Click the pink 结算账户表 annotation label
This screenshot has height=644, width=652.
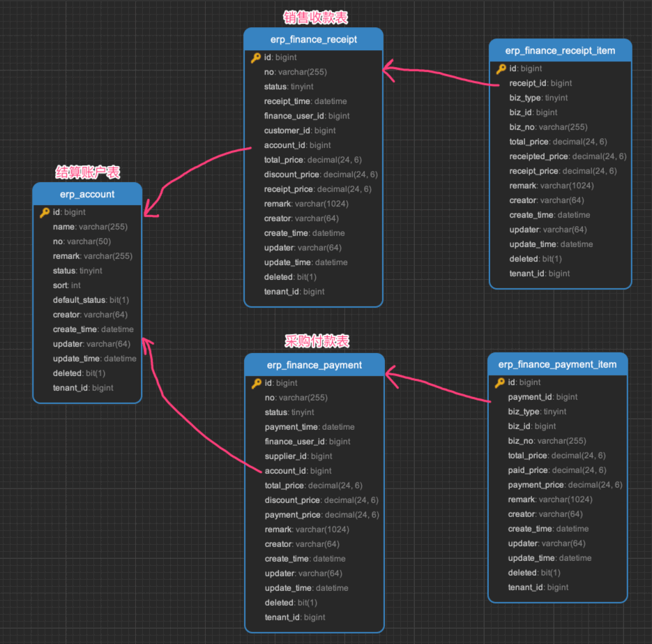click(87, 172)
